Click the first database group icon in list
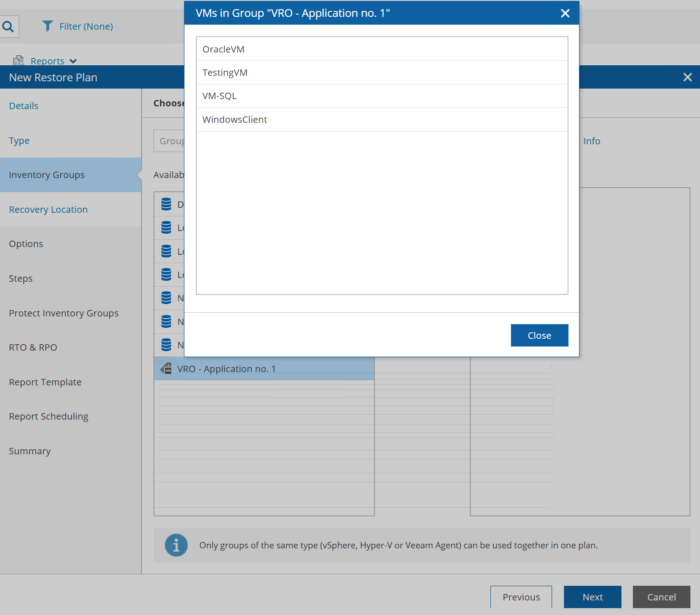This screenshot has height=615, width=700. click(166, 204)
